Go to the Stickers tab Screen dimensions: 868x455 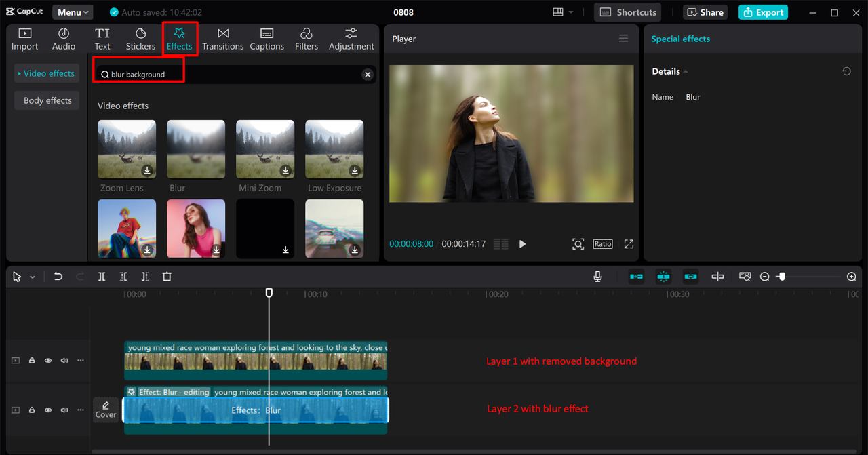point(140,39)
